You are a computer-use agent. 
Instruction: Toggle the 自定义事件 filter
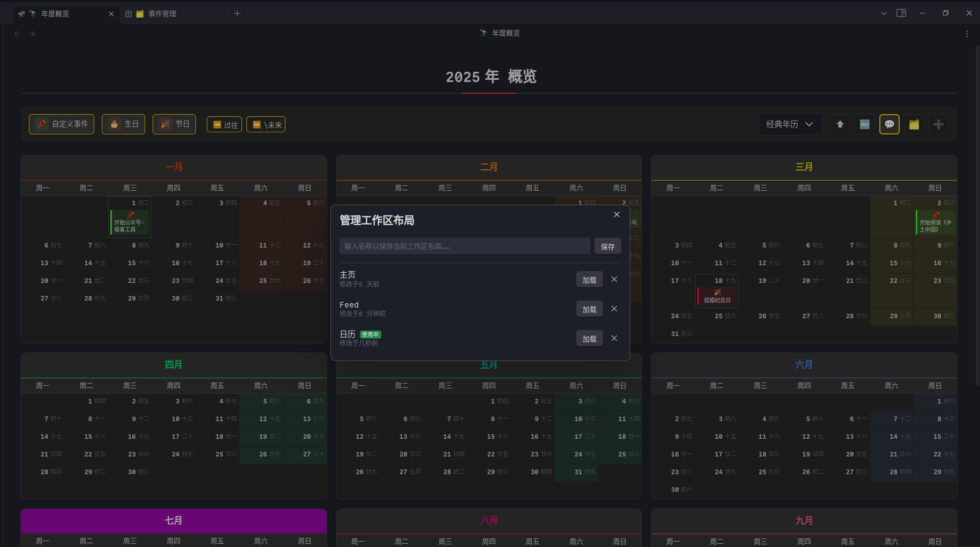click(x=62, y=124)
